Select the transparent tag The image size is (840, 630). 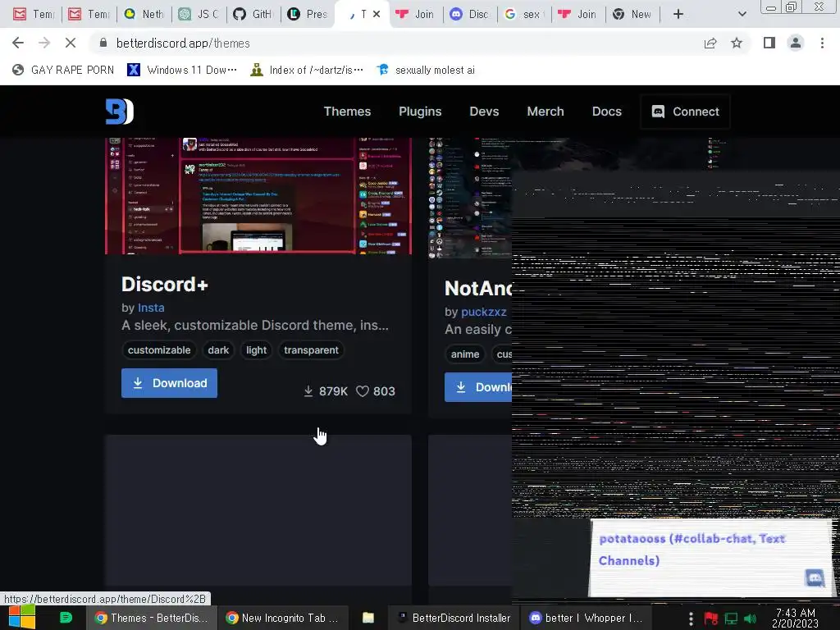pos(311,349)
